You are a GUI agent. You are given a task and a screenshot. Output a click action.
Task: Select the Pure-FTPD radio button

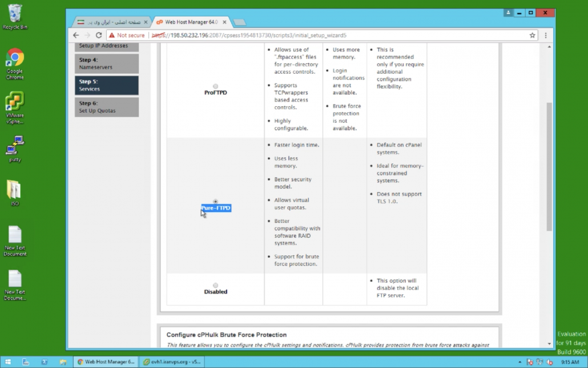tap(215, 202)
